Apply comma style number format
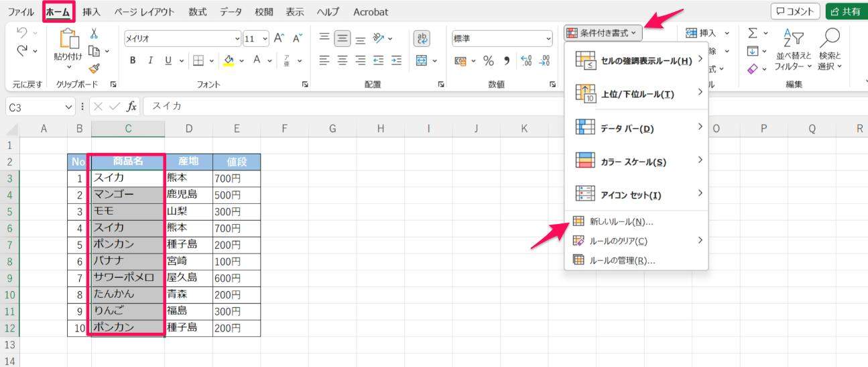This screenshot has height=367, width=868. click(x=506, y=61)
